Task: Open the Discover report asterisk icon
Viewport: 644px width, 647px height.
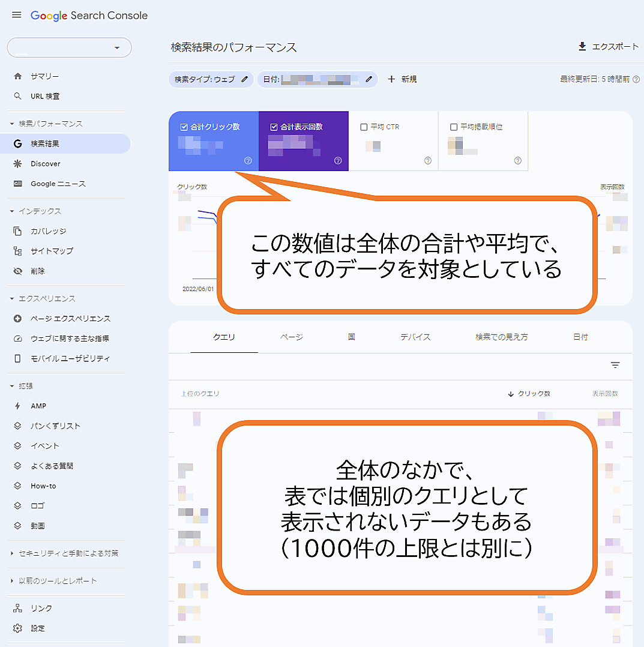Action: click(17, 164)
